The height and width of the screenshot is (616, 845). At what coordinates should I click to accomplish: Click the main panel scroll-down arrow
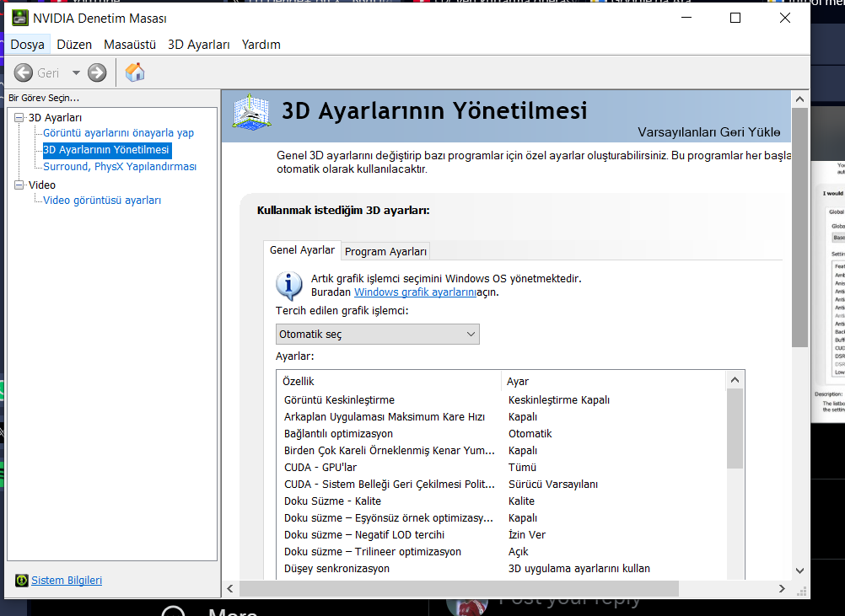(x=799, y=570)
